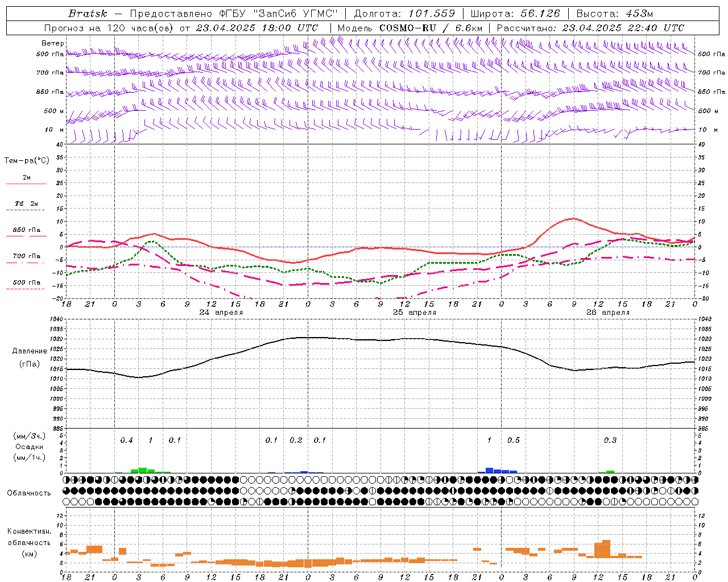728x582 pixels.
Task: Click the 0.3 precipitation value
Action: (610, 440)
